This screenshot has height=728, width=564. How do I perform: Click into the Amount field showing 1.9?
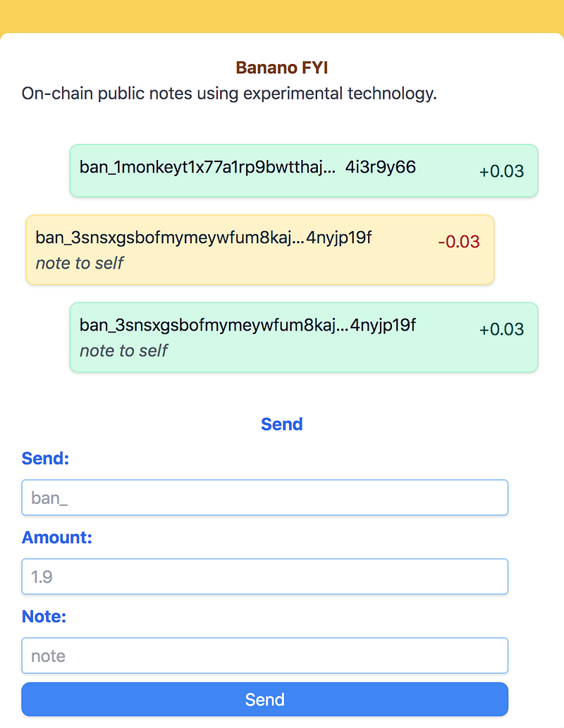click(265, 576)
